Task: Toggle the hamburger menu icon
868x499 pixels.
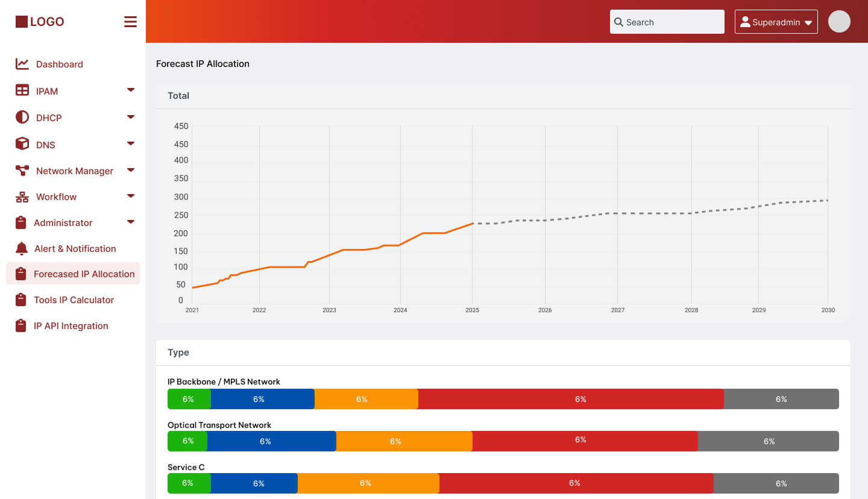Action: pos(130,22)
